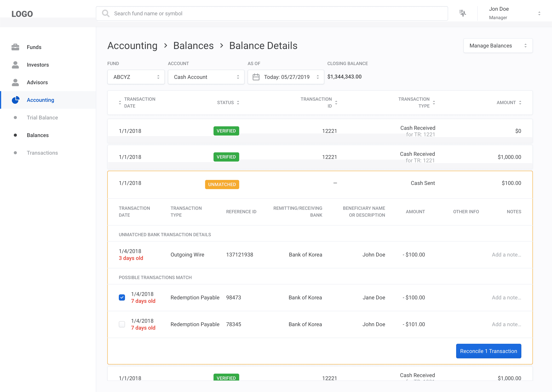Sort by Status column arrows
The width and height of the screenshot is (552, 392).
click(238, 103)
